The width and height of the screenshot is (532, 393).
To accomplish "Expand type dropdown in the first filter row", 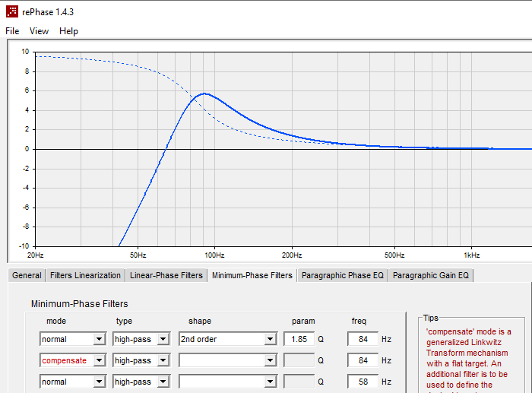I will coord(163,339).
